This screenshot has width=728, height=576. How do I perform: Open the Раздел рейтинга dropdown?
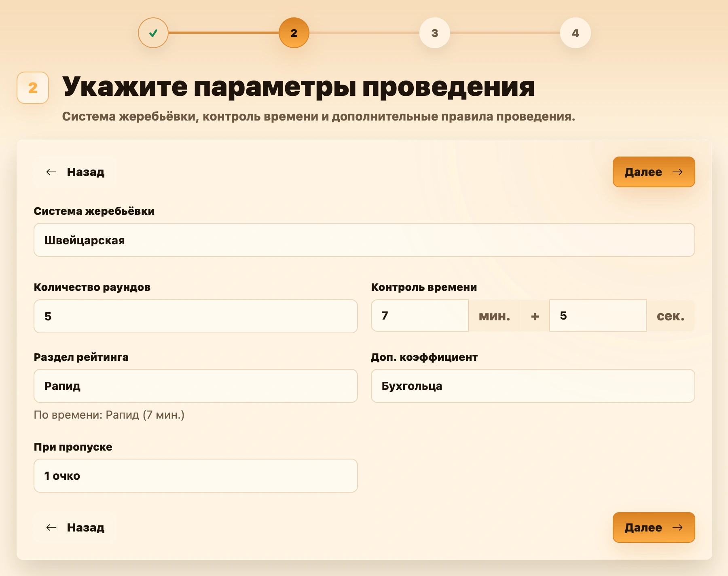click(x=196, y=386)
